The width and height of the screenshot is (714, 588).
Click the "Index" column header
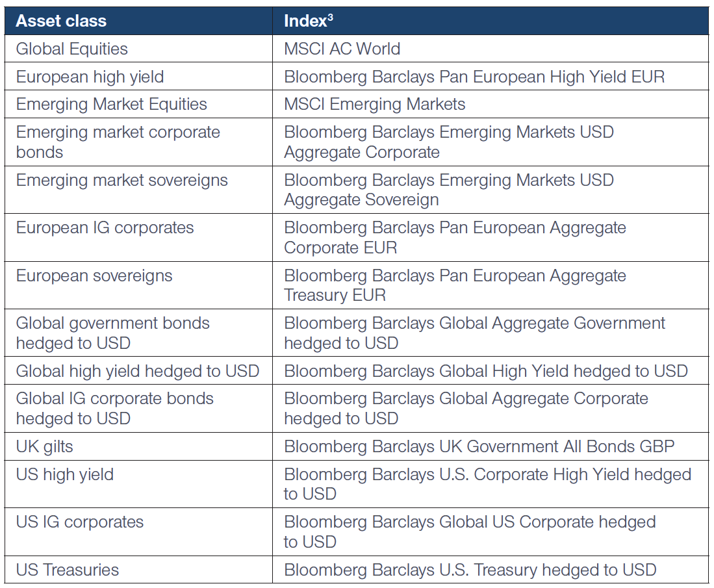(x=309, y=21)
